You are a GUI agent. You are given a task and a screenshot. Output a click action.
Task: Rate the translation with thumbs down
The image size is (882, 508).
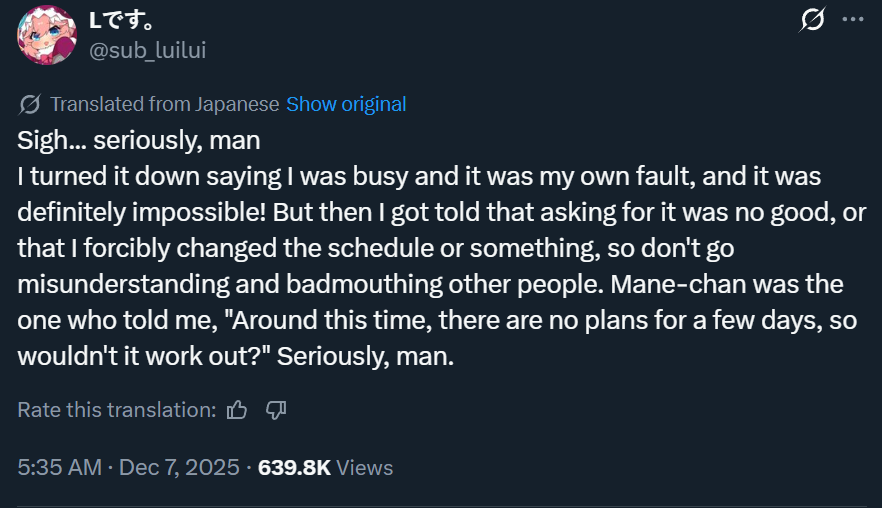point(276,410)
